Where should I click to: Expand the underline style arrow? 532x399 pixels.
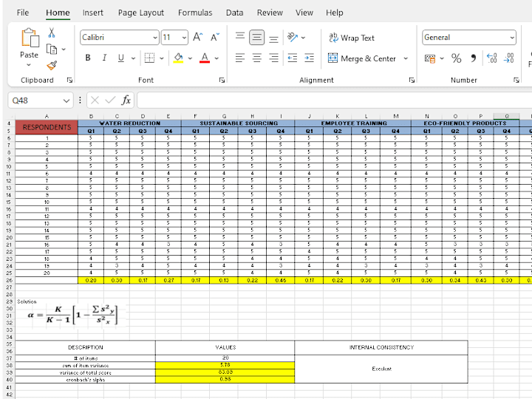133,58
